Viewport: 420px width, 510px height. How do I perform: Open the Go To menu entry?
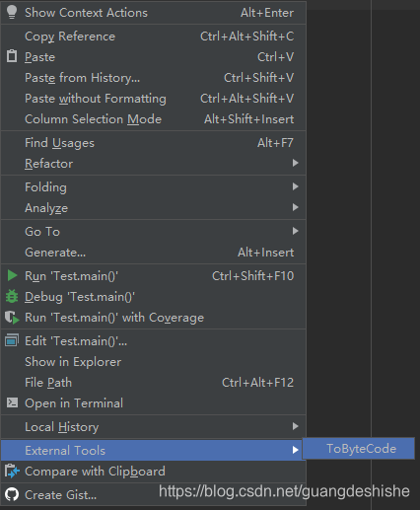[x=154, y=232]
